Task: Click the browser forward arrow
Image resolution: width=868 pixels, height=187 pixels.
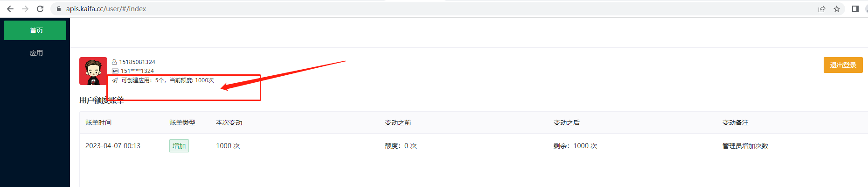Action: click(25, 9)
